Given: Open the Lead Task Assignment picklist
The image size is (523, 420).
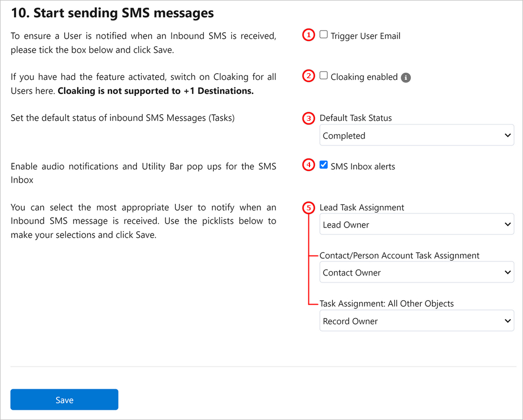Looking at the screenshot, I should (417, 224).
